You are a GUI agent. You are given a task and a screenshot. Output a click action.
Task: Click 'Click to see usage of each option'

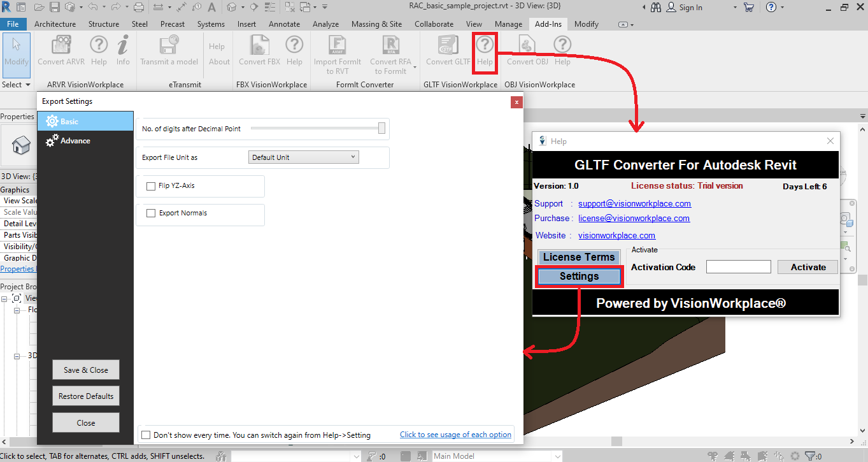[455, 435]
